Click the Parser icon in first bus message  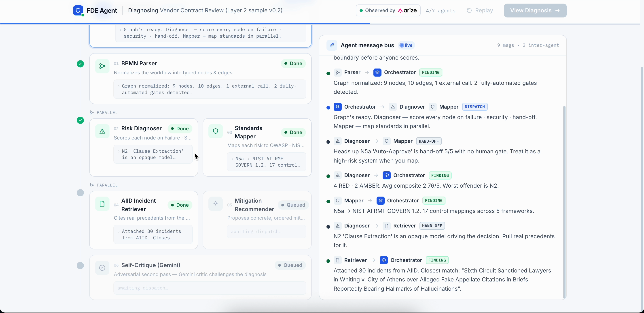point(337,73)
